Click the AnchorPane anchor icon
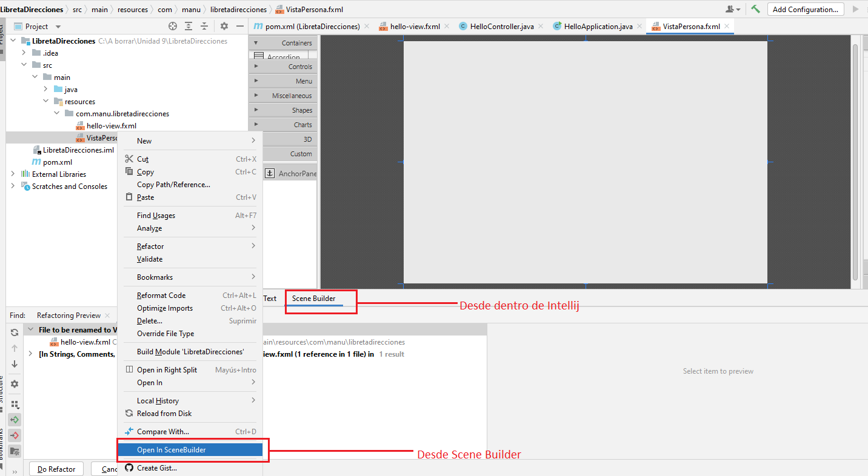Image resolution: width=868 pixels, height=476 pixels. [x=270, y=174]
